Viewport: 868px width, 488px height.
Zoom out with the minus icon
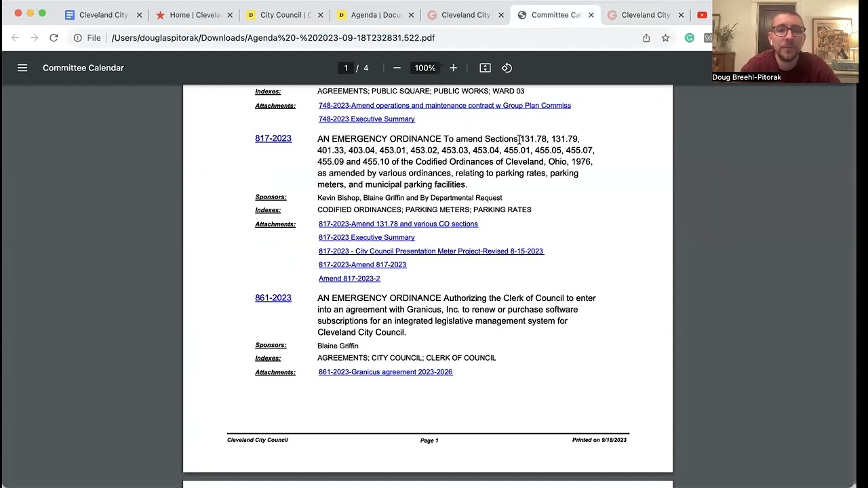[397, 68]
